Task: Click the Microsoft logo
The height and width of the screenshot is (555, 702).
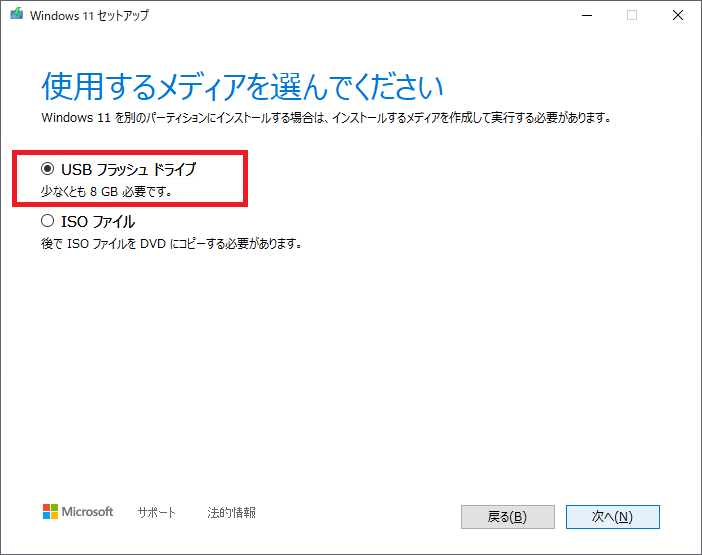Action: (x=78, y=512)
